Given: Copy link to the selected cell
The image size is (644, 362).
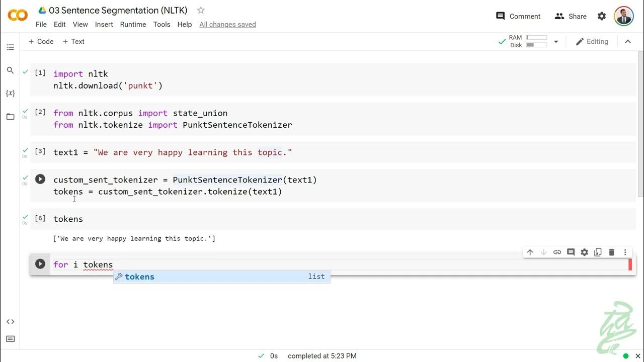Looking at the screenshot, I should click(x=557, y=252).
